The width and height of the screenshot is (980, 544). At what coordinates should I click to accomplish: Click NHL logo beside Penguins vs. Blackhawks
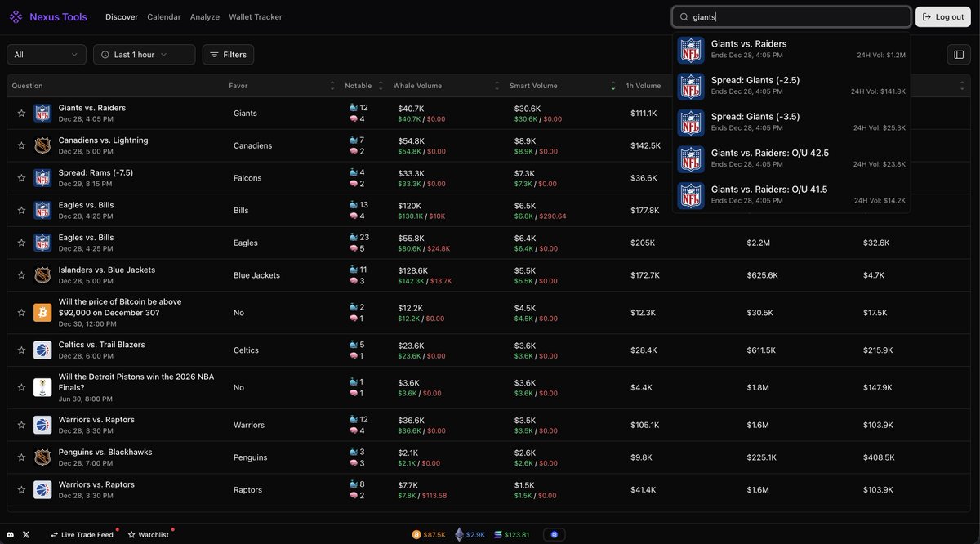pos(42,457)
